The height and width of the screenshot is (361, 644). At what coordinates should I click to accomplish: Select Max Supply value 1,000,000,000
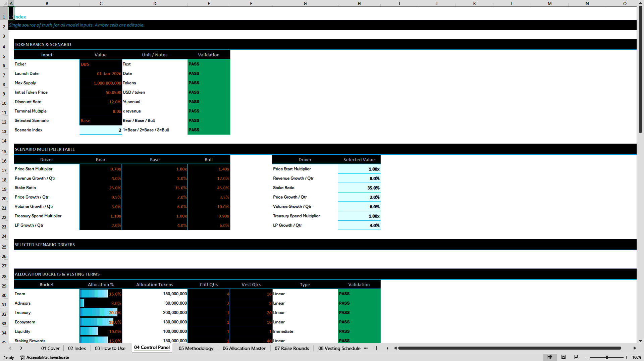click(x=101, y=83)
